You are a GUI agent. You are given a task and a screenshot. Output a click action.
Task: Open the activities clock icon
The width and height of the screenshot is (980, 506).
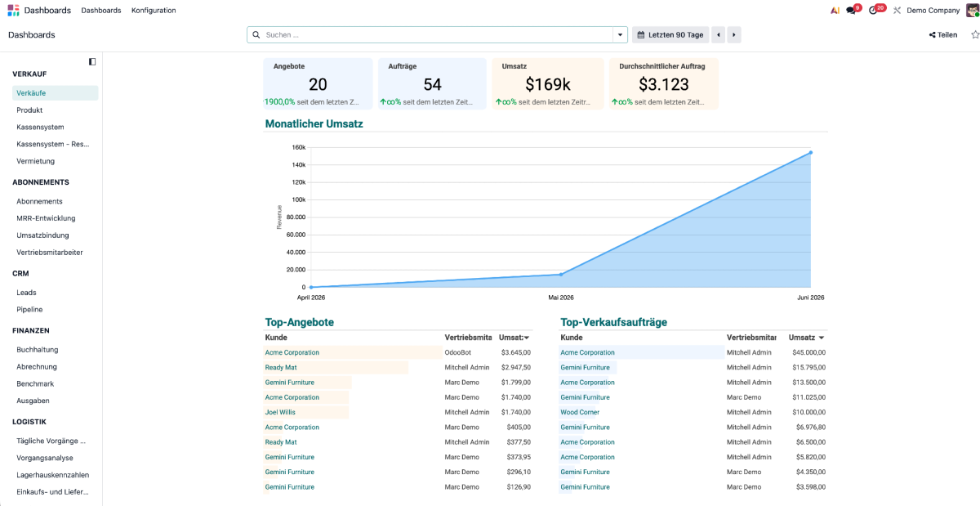point(876,10)
